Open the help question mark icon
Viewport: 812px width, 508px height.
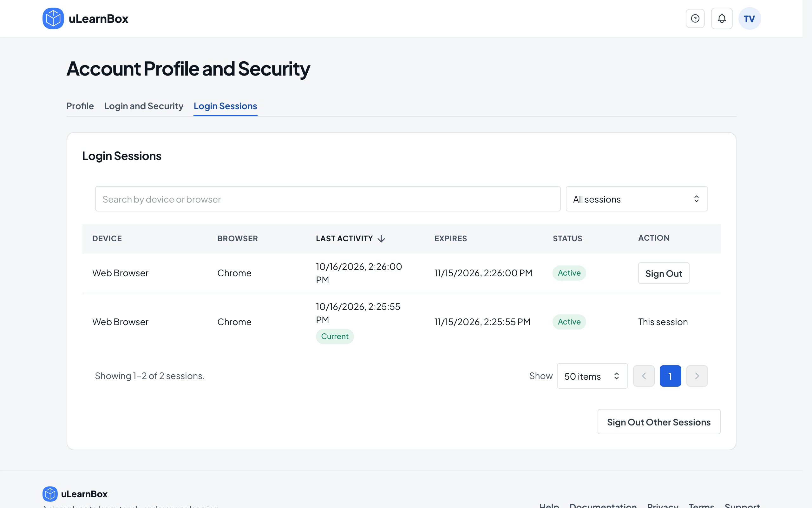coord(695,18)
